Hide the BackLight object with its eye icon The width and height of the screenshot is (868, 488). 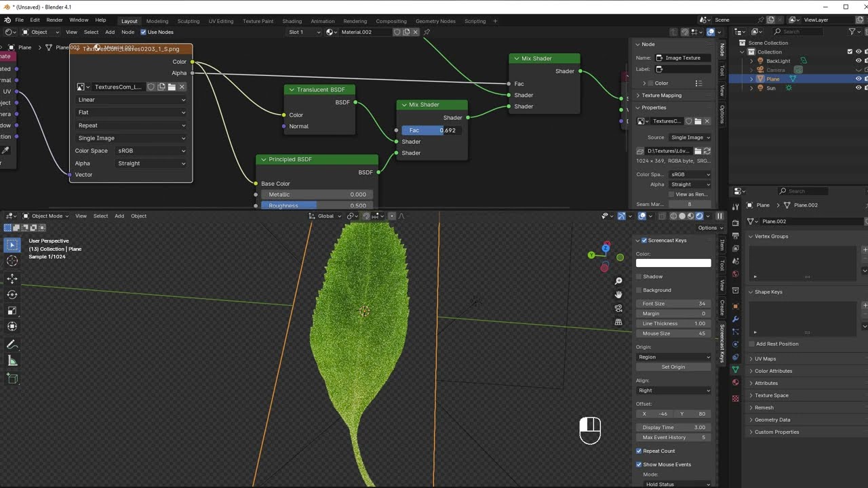coord(859,61)
